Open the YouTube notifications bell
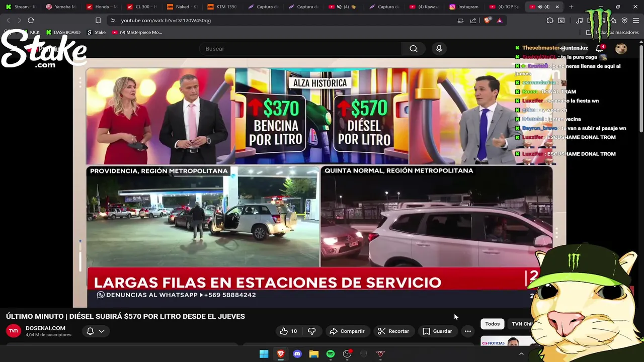Screen dimensions: 644x362 [599, 49]
